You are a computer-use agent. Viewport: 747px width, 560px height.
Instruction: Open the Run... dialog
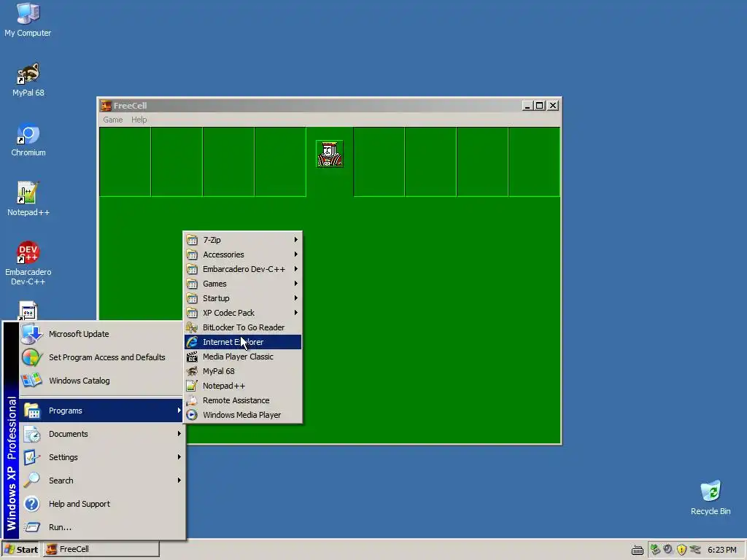pos(101,527)
